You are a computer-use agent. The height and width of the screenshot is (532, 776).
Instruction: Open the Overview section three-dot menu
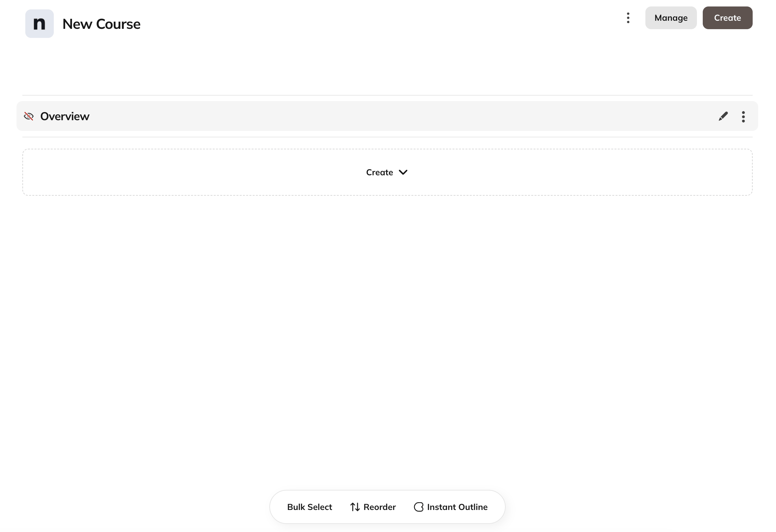[743, 117]
